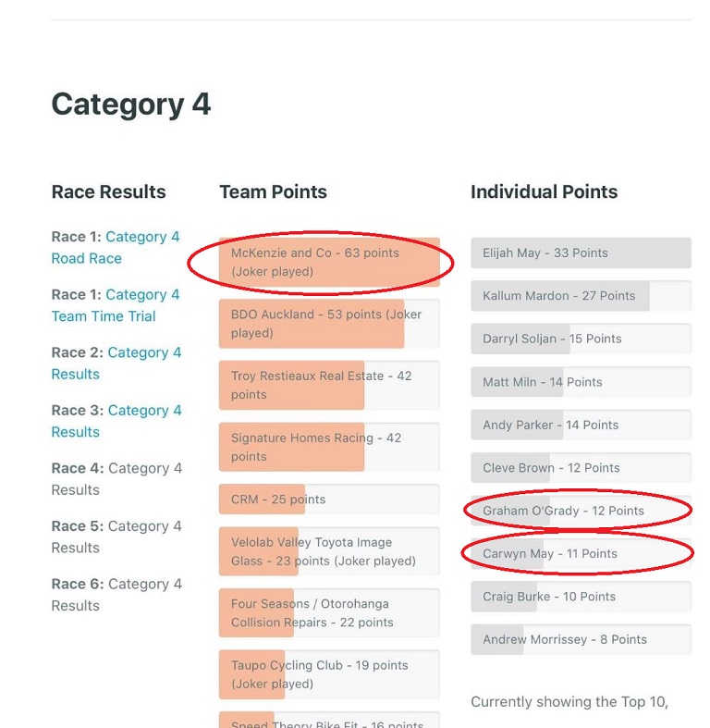Click BDO Auckland 53 points bar
The height and width of the screenshot is (728, 710).
coord(328,324)
